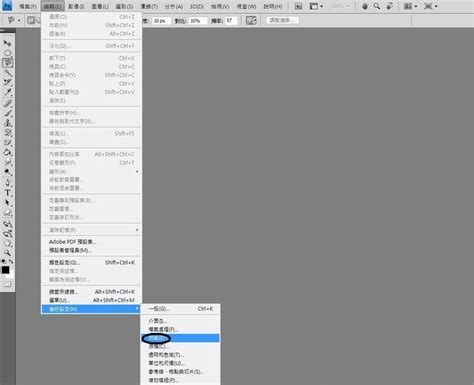
Task: Select the Magnetic Lasso tool in toolbox
Action: 7,63
